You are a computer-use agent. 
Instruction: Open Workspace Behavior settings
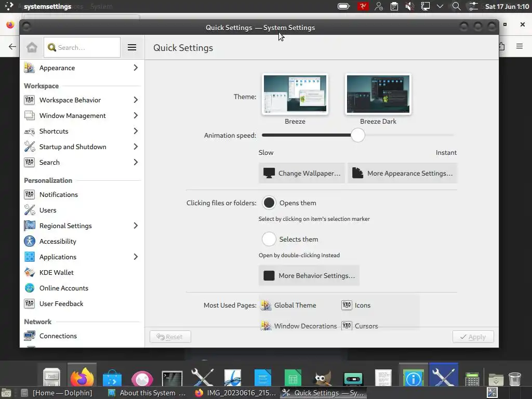(x=82, y=100)
